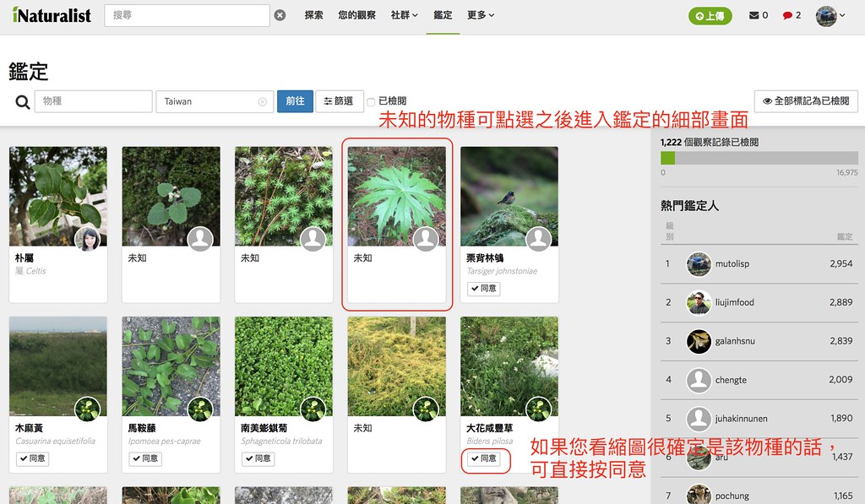This screenshot has height=504, width=865.
Task: Click the iNaturalist logo
Action: 52,15
